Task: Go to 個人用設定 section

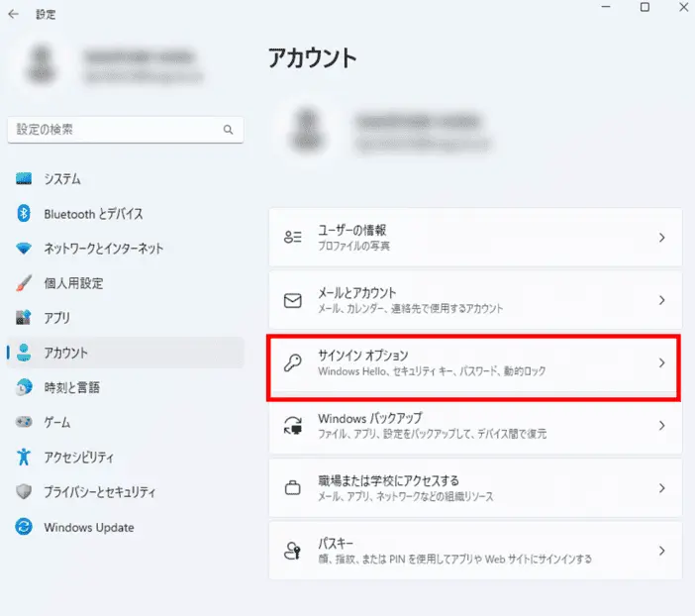Action: (x=73, y=283)
